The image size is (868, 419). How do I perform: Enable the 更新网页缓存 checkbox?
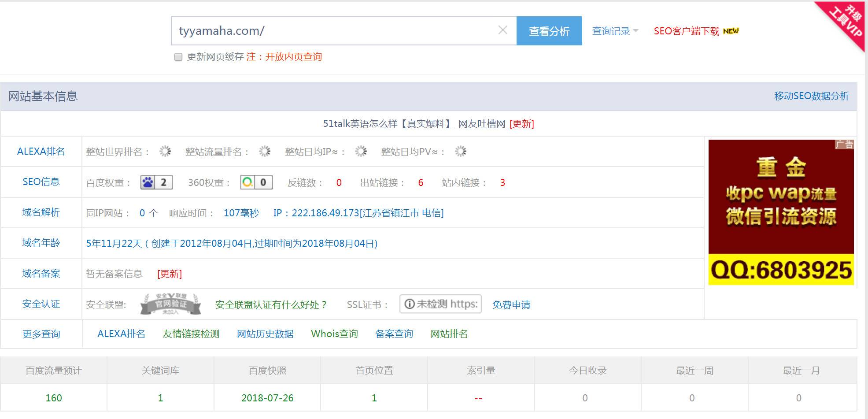click(178, 57)
